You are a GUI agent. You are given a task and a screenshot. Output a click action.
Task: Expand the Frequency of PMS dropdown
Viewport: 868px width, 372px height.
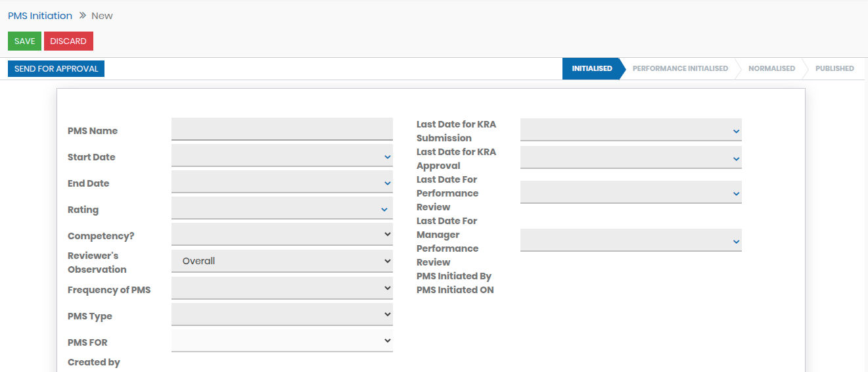point(282,288)
